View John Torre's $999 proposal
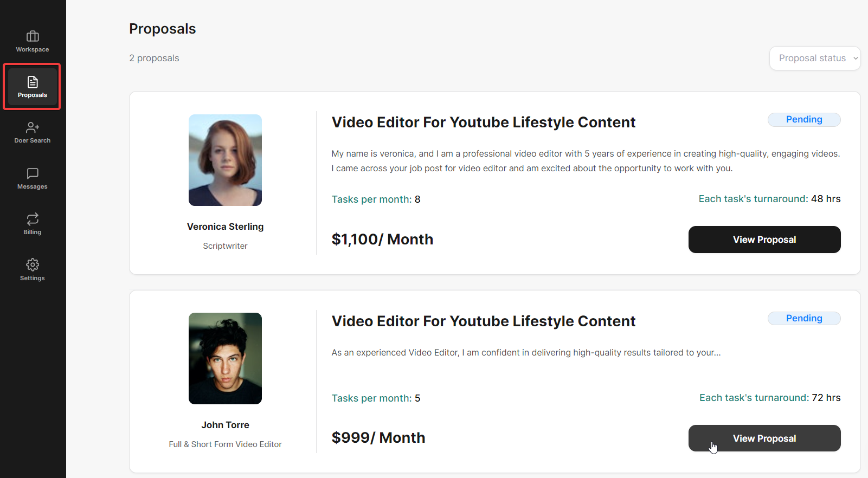Screen dimensions: 868x478 [764, 438]
